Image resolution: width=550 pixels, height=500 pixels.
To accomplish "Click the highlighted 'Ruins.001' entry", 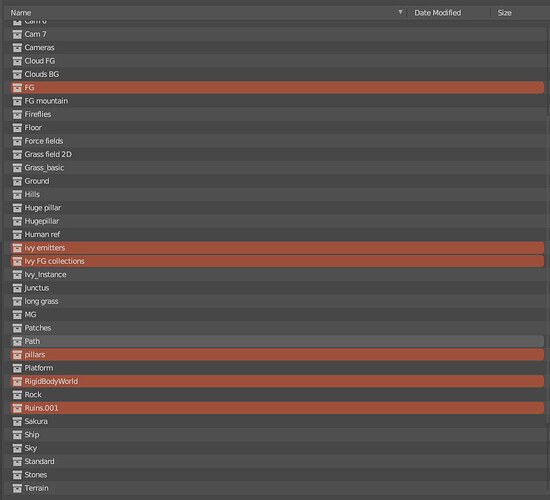I will 277,408.
